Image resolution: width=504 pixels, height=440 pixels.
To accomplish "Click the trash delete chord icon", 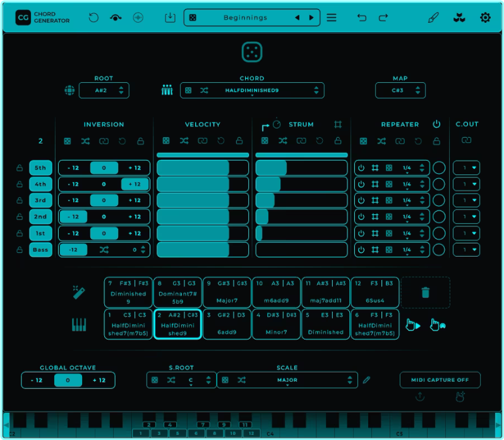I will (425, 292).
